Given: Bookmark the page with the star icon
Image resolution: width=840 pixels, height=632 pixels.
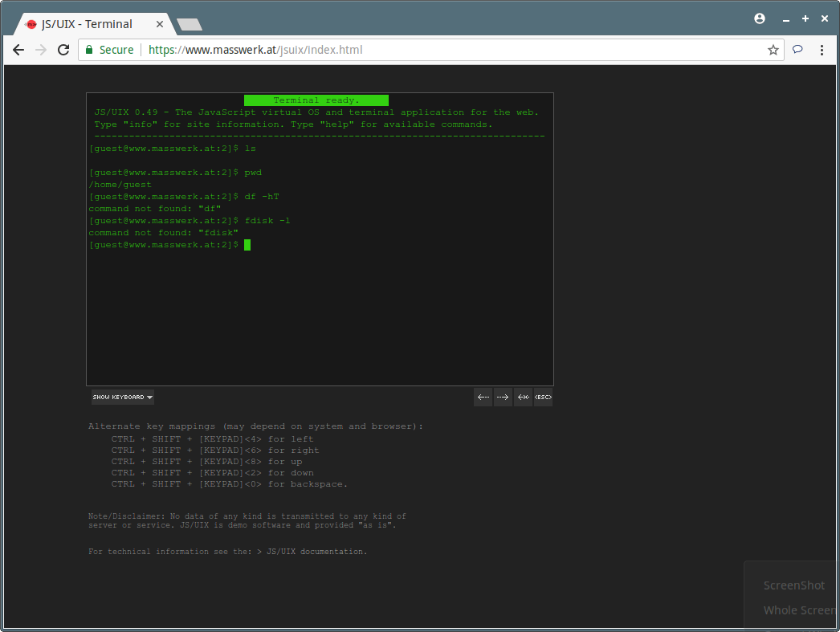Looking at the screenshot, I should (x=773, y=50).
